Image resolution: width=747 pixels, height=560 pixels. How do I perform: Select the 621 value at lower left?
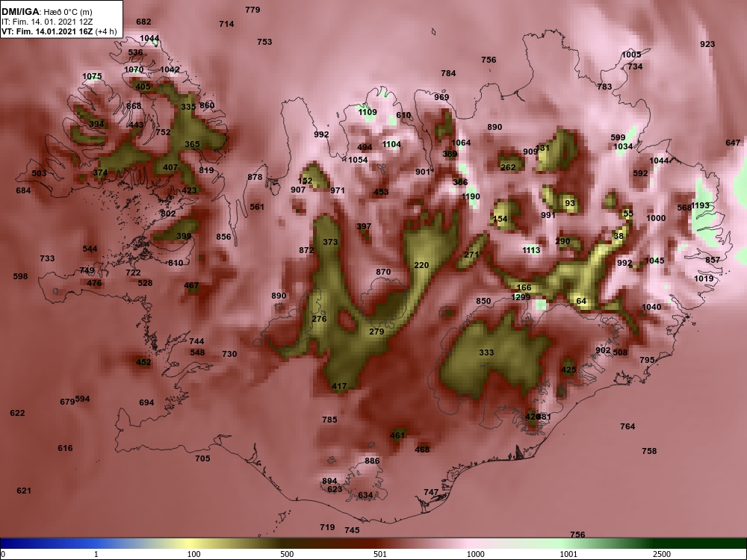pos(24,491)
